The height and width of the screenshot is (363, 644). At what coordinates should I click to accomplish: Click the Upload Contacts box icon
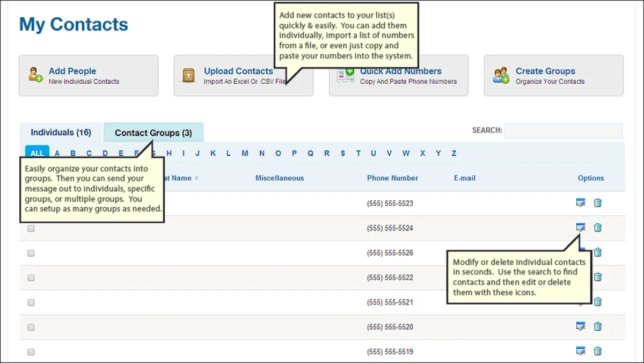[x=189, y=75]
